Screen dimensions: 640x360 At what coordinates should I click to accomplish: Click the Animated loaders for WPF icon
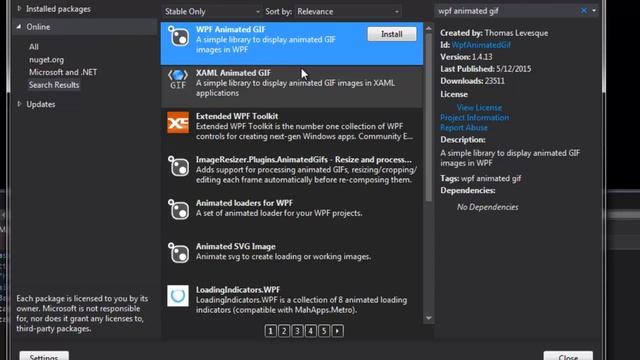178,209
